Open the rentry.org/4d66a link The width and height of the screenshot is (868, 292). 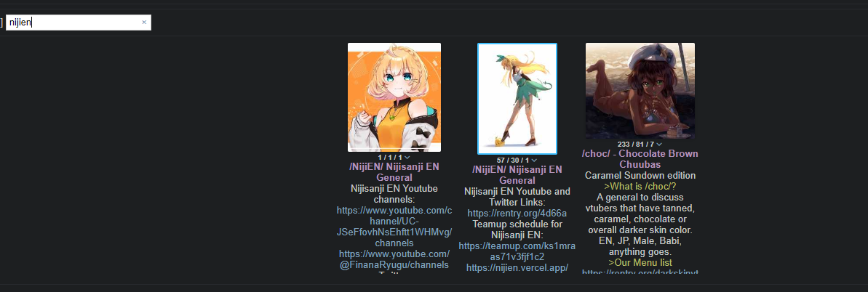[517, 214]
